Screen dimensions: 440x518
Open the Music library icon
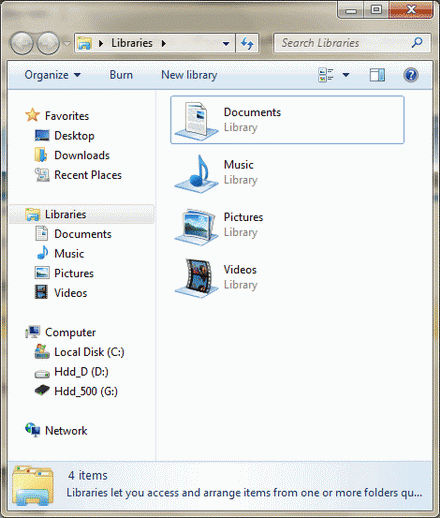[196, 174]
